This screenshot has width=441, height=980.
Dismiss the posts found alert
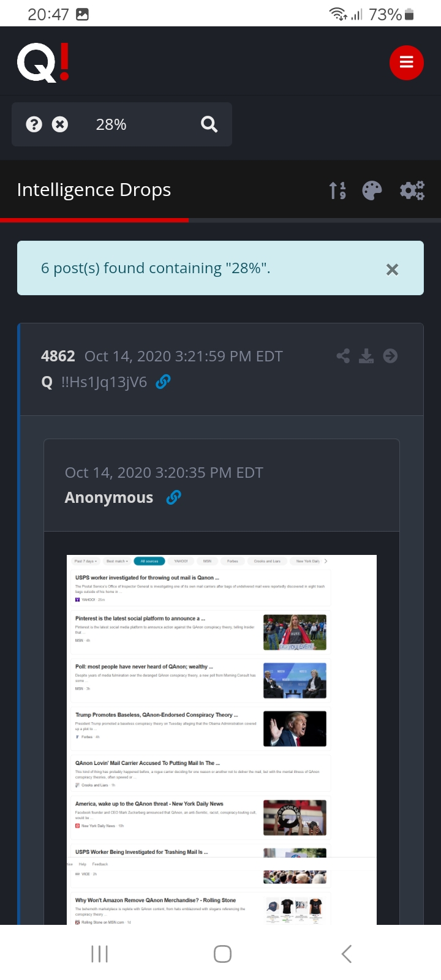point(393,269)
